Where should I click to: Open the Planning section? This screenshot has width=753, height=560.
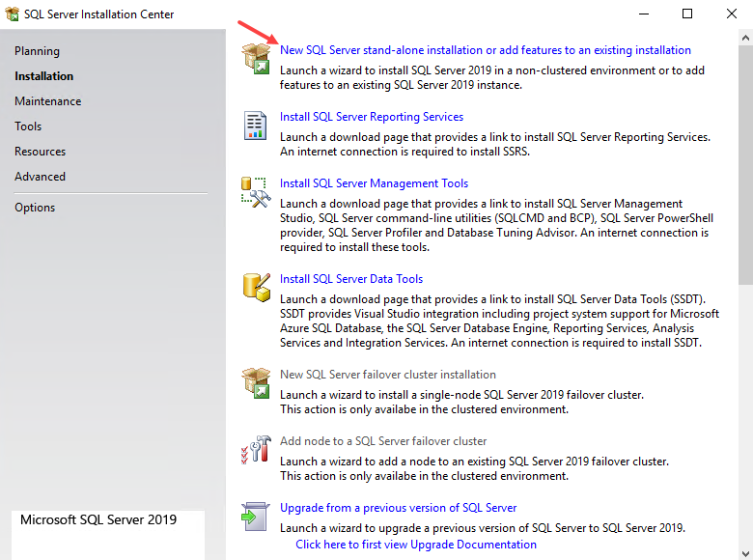point(37,51)
